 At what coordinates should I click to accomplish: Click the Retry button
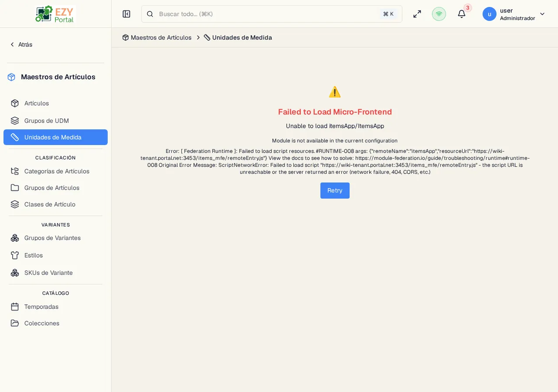[x=335, y=190]
